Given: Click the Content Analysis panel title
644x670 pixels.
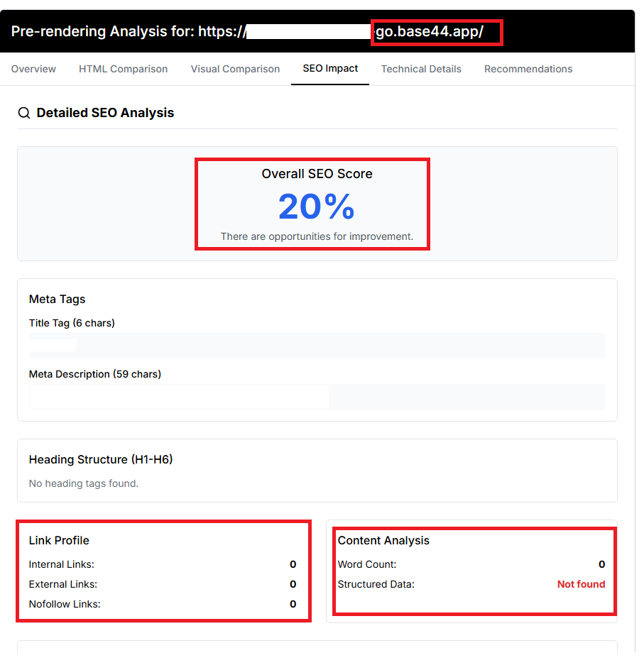Looking at the screenshot, I should point(383,540).
